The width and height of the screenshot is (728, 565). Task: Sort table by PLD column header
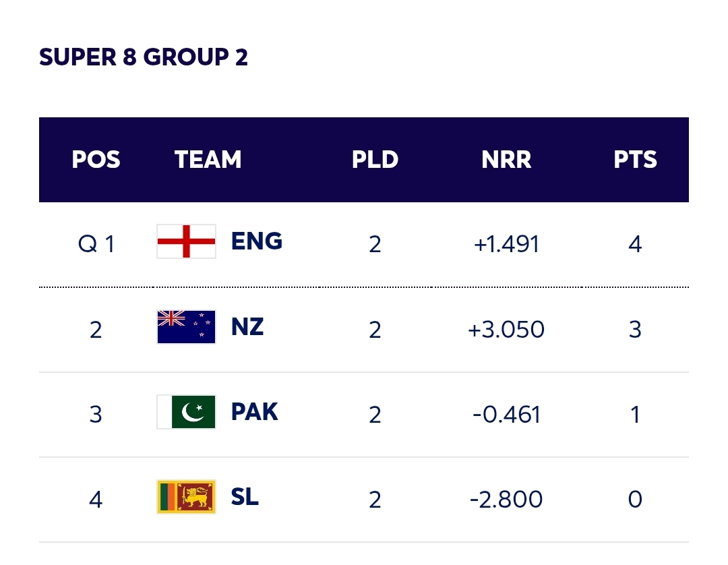(x=375, y=160)
